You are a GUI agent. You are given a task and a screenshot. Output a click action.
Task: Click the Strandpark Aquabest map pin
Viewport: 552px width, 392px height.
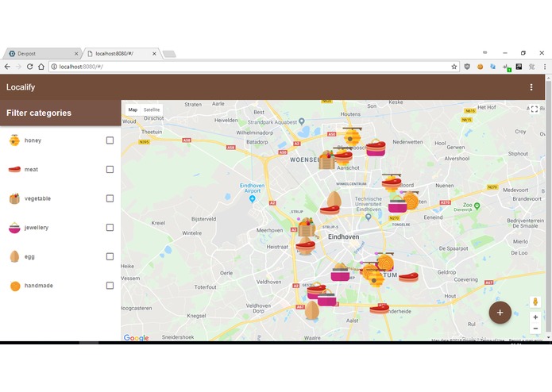302,121
